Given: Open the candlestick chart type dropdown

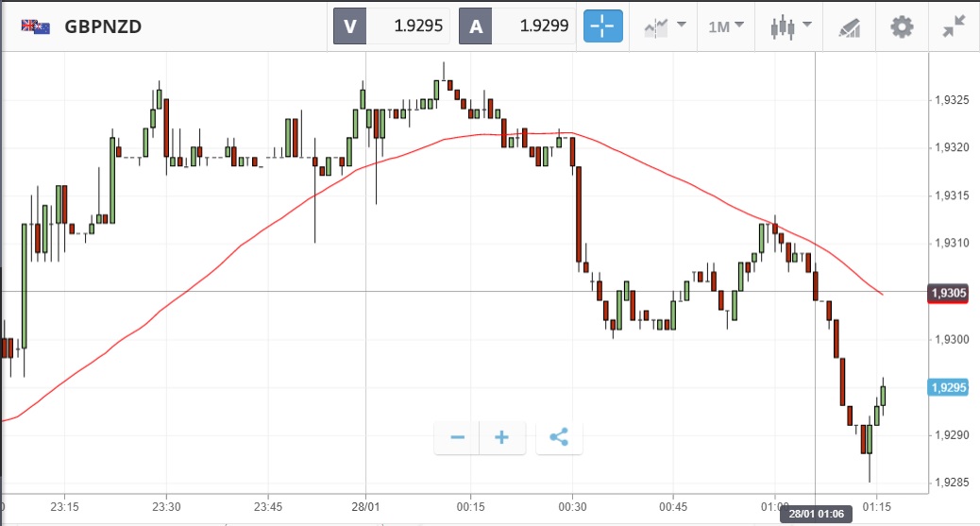Looking at the screenshot, I should [x=787, y=26].
